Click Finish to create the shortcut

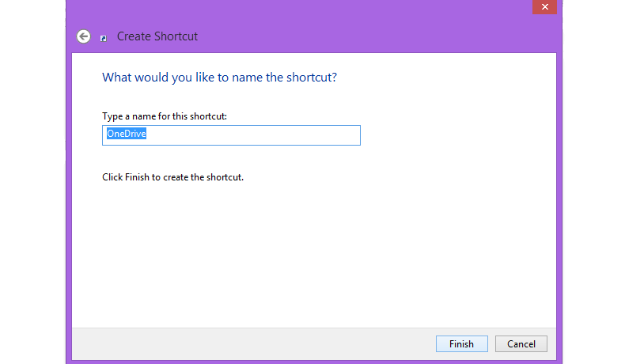[x=461, y=343]
